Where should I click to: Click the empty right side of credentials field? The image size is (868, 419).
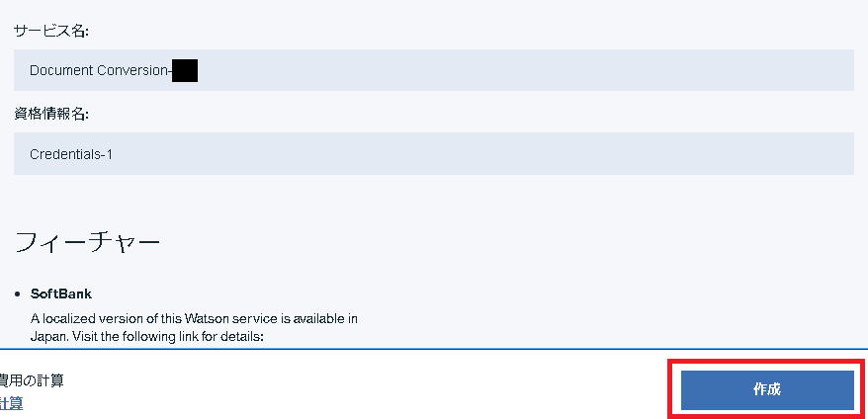click(x=483, y=154)
